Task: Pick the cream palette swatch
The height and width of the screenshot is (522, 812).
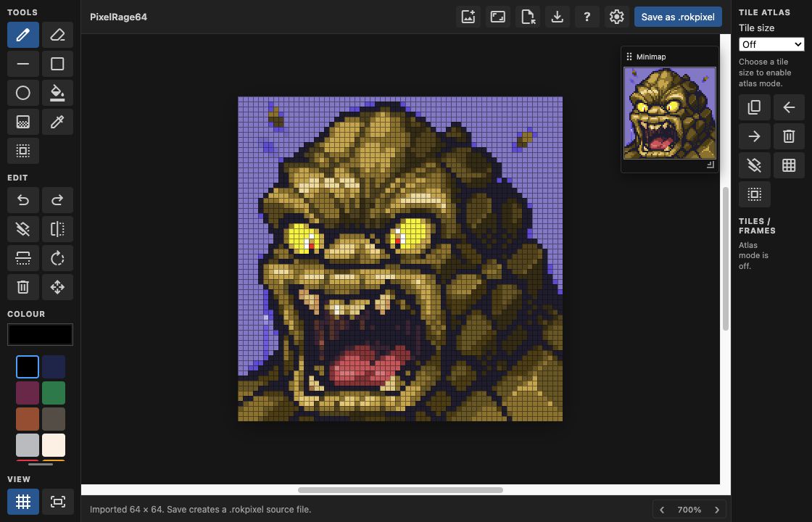Action: pyautogui.click(x=54, y=445)
